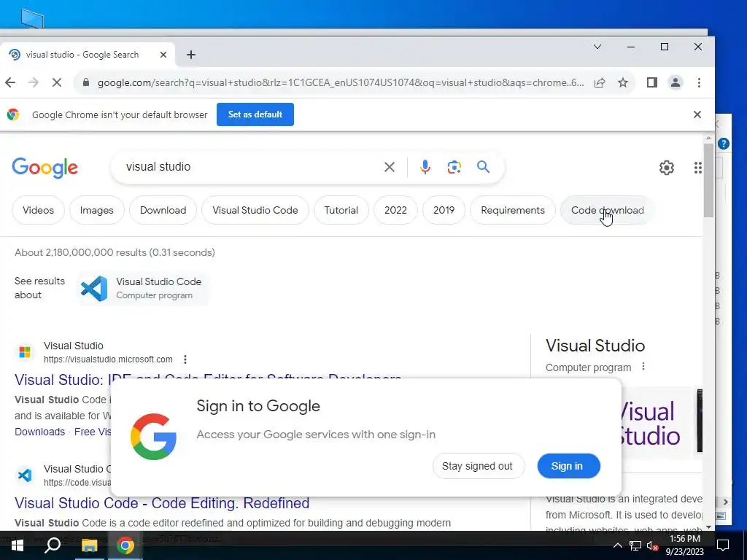Open the Windows notification center
The height and width of the screenshot is (560, 747).
723,545
